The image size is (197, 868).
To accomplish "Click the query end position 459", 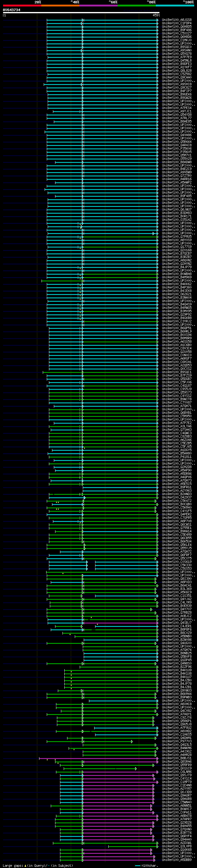I will pos(155,15).
